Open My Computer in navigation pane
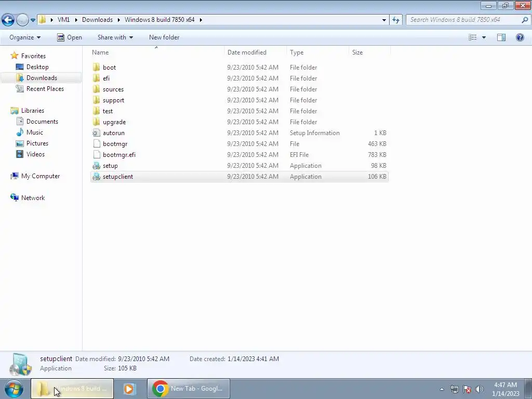 [41, 176]
